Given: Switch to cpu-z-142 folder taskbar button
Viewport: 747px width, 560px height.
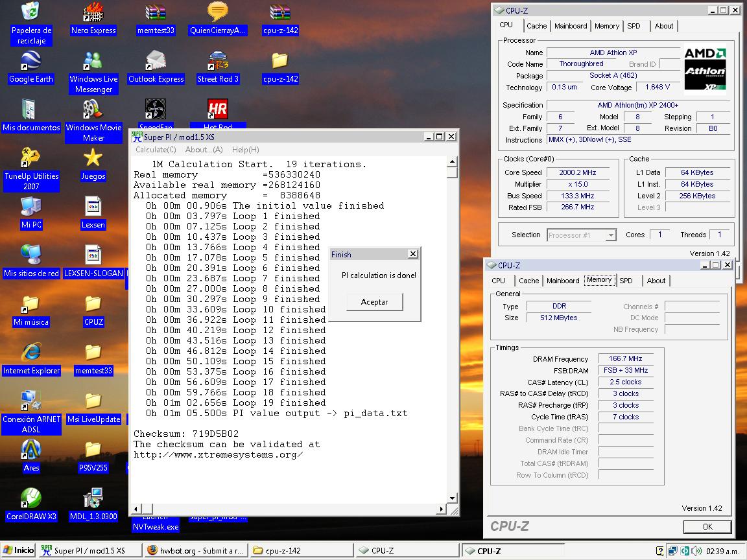Looking at the screenshot, I should tap(301, 550).
